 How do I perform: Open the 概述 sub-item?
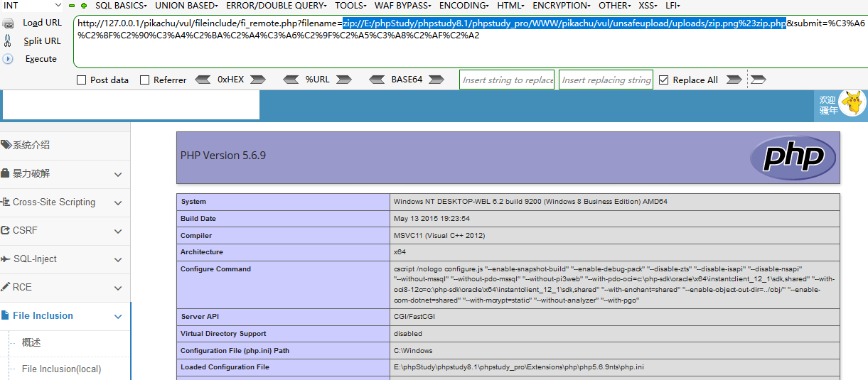[x=31, y=342]
